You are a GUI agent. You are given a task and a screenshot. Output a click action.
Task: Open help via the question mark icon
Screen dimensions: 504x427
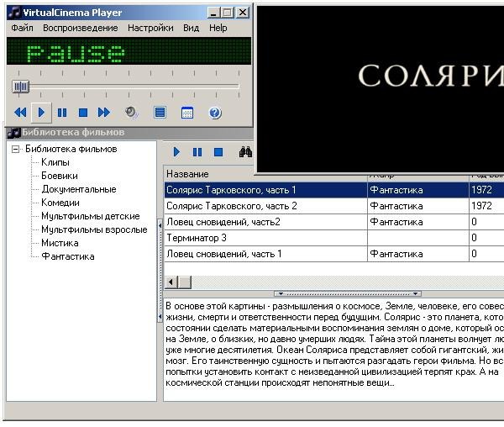click(215, 113)
